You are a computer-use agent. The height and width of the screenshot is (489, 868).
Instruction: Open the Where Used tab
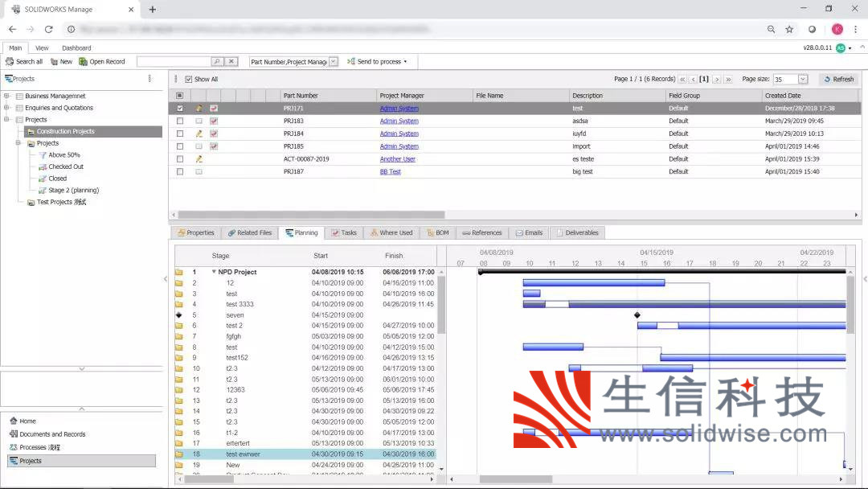[392, 232]
